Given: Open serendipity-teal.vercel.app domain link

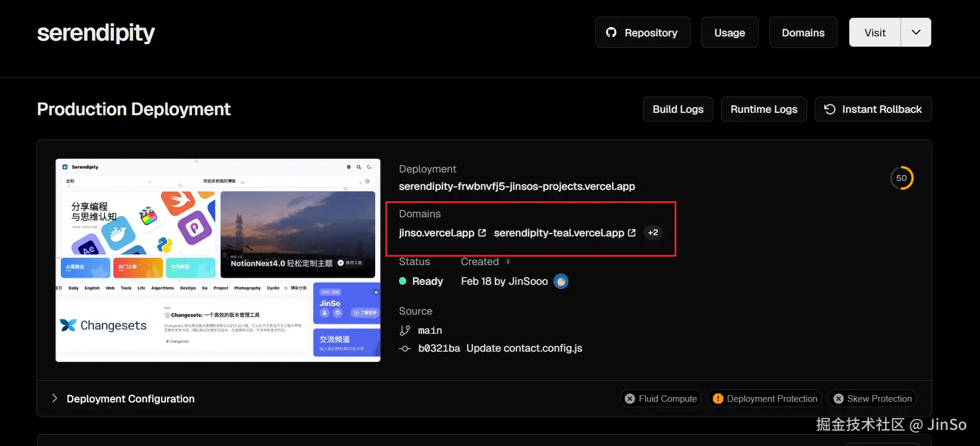Looking at the screenshot, I should pyautogui.click(x=559, y=233).
